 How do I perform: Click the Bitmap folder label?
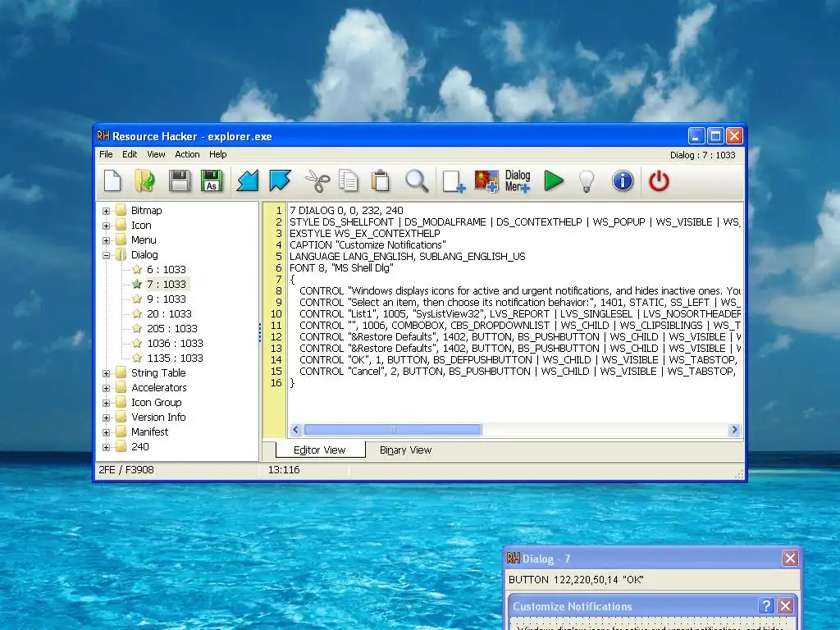coord(146,211)
